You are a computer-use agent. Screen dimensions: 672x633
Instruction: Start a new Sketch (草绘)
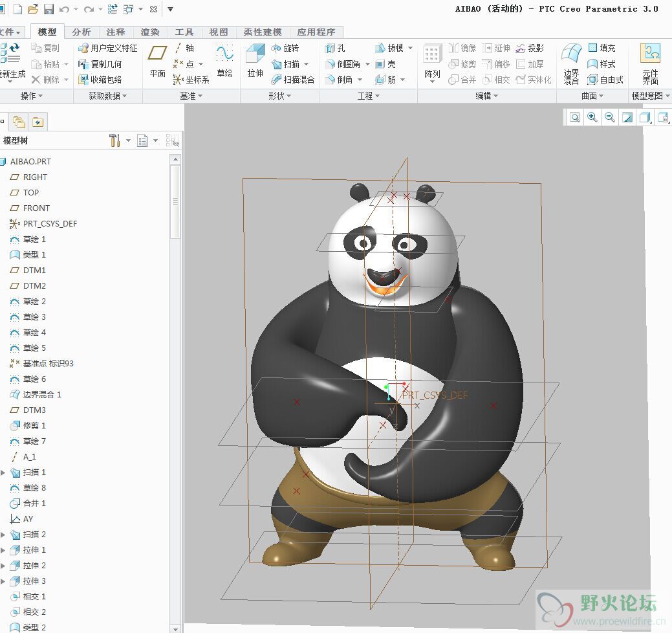pos(224,61)
